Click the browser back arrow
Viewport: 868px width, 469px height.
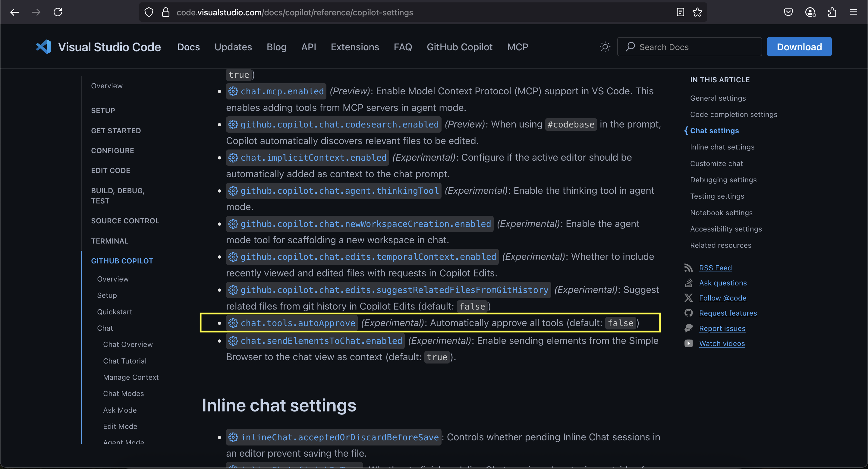[x=14, y=12]
